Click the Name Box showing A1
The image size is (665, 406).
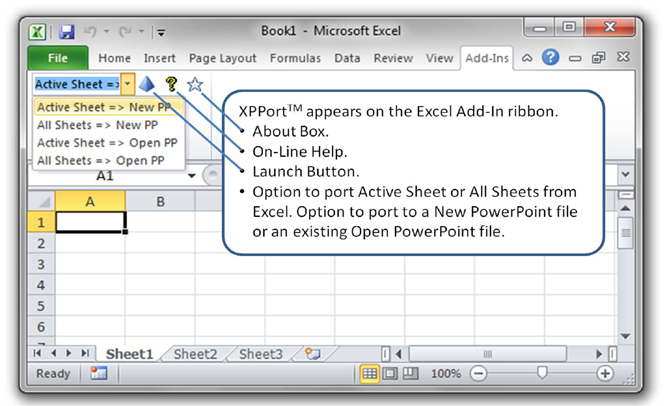point(106,176)
